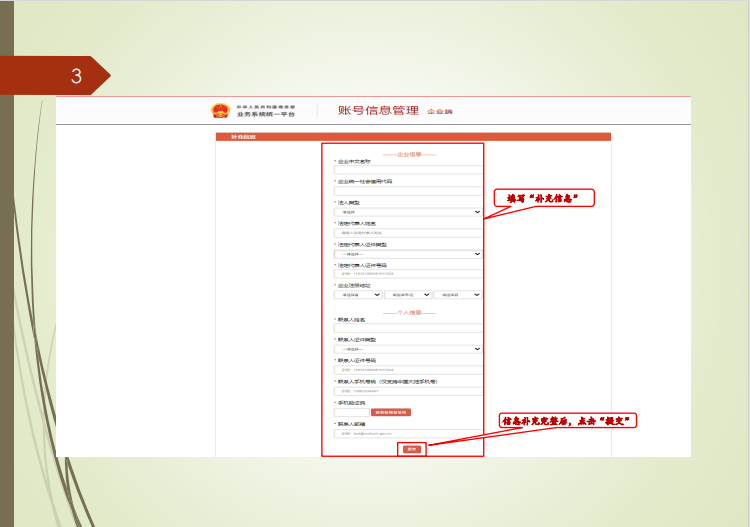Click the national emblem logo in header
This screenshot has width=750, height=527.
pyautogui.click(x=220, y=110)
